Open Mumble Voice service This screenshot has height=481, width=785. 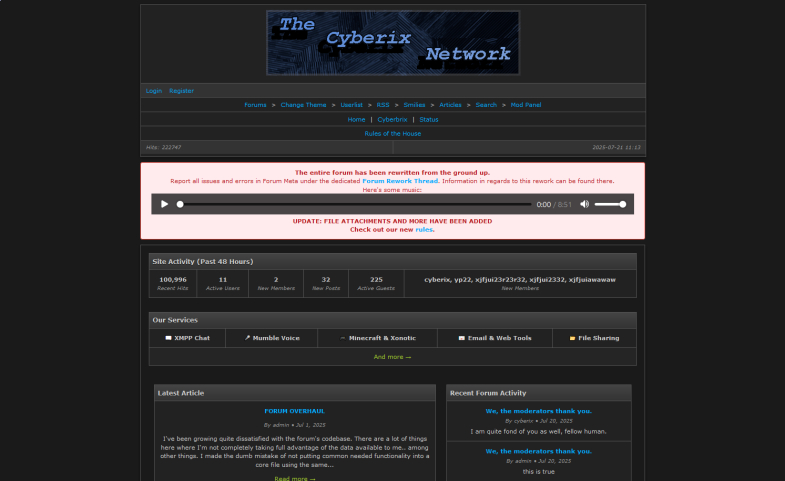(x=272, y=338)
